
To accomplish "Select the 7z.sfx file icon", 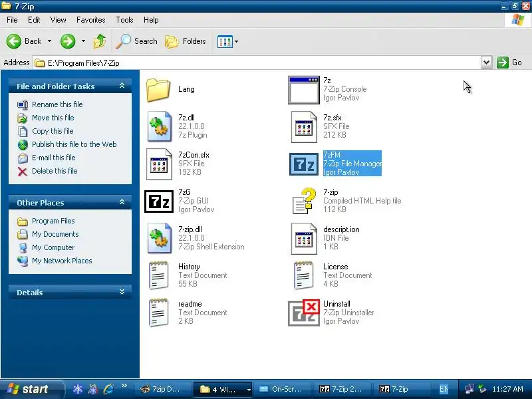I will tap(304, 126).
